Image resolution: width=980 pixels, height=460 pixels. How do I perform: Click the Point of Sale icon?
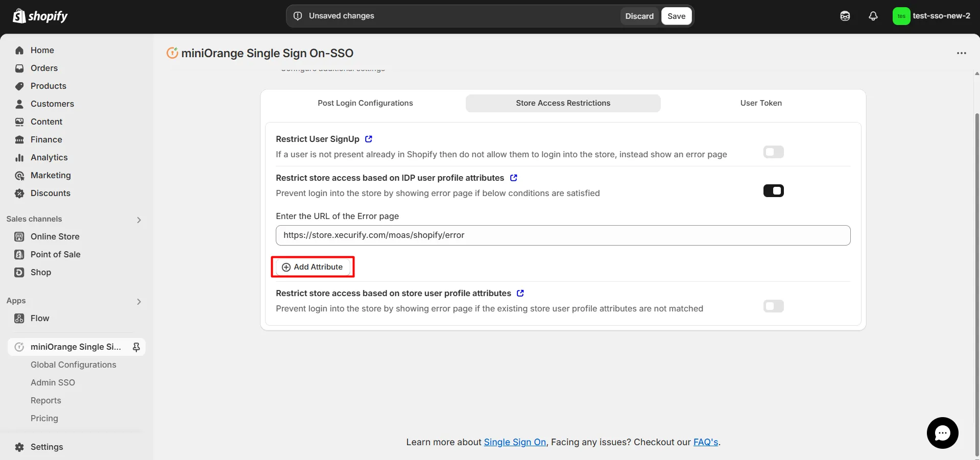[19, 254]
